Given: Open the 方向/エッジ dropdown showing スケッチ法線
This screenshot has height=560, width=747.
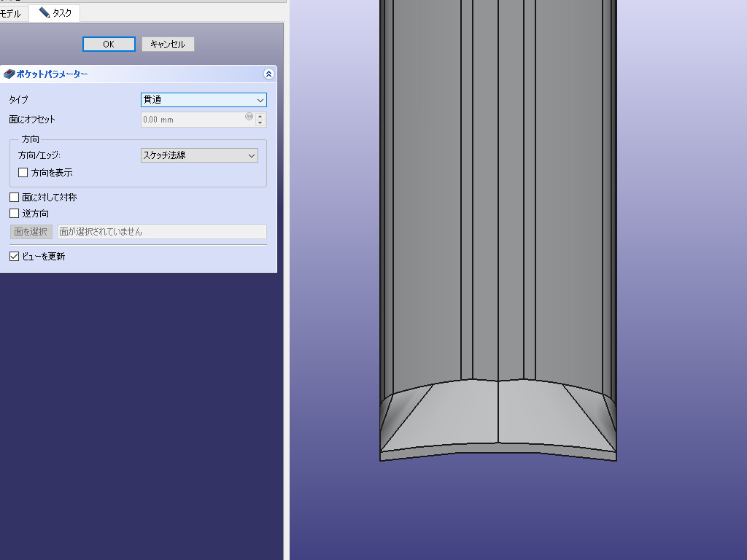Looking at the screenshot, I should pyautogui.click(x=199, y=155).
